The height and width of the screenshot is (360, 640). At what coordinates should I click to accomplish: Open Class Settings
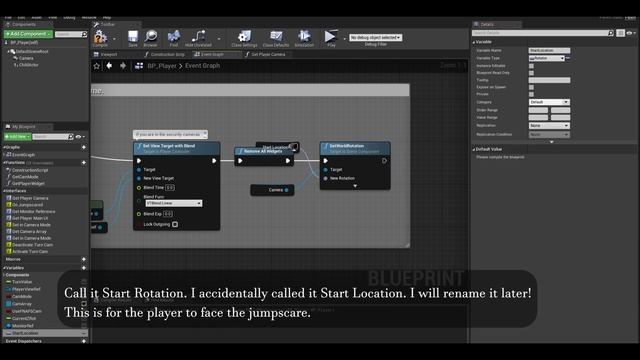point(244,36)
